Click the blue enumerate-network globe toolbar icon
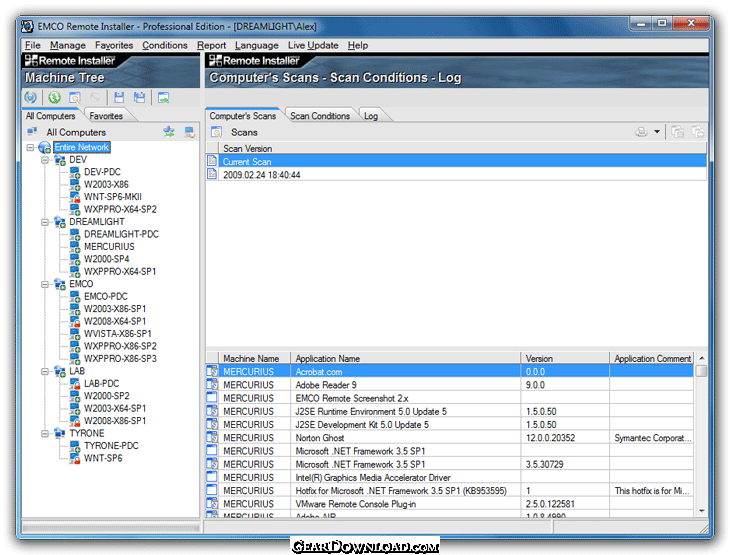 [x=31, y=97]
